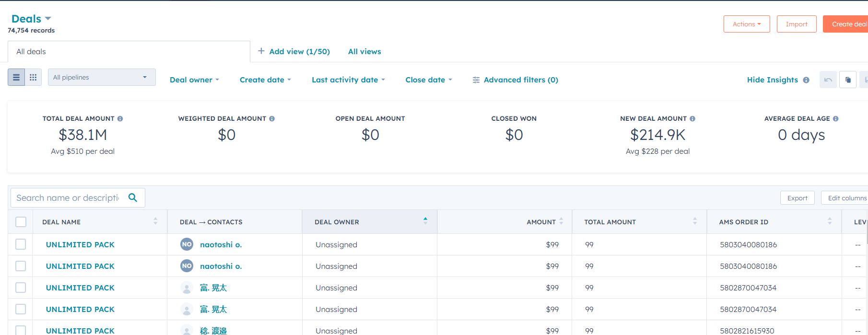Focus the Search name or description field
The width and height of the screenshot is (868, 335).
point(68,198)
